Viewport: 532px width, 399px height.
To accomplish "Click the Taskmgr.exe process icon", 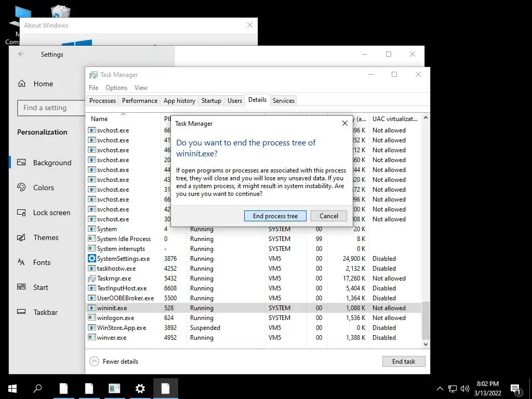I will [x=91, y=278].
